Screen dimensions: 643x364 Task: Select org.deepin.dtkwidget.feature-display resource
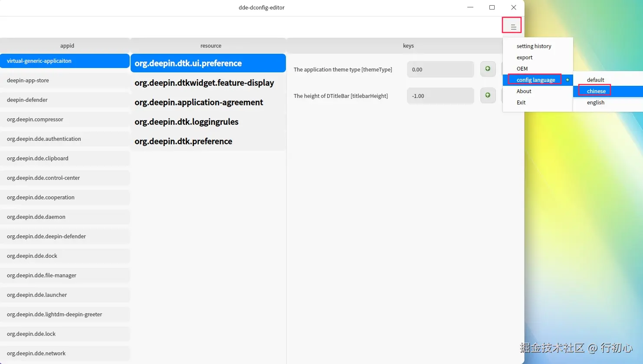point(204,82)
